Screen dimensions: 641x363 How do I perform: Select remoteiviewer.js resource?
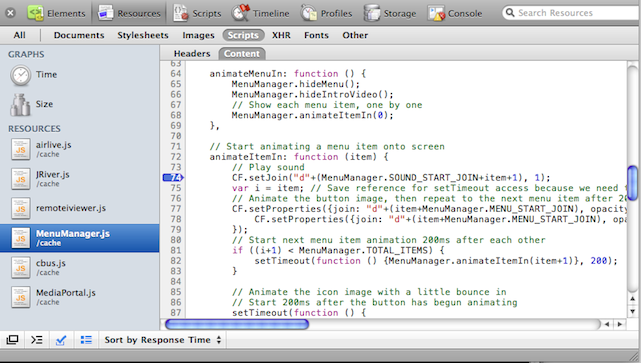point(80,208)
